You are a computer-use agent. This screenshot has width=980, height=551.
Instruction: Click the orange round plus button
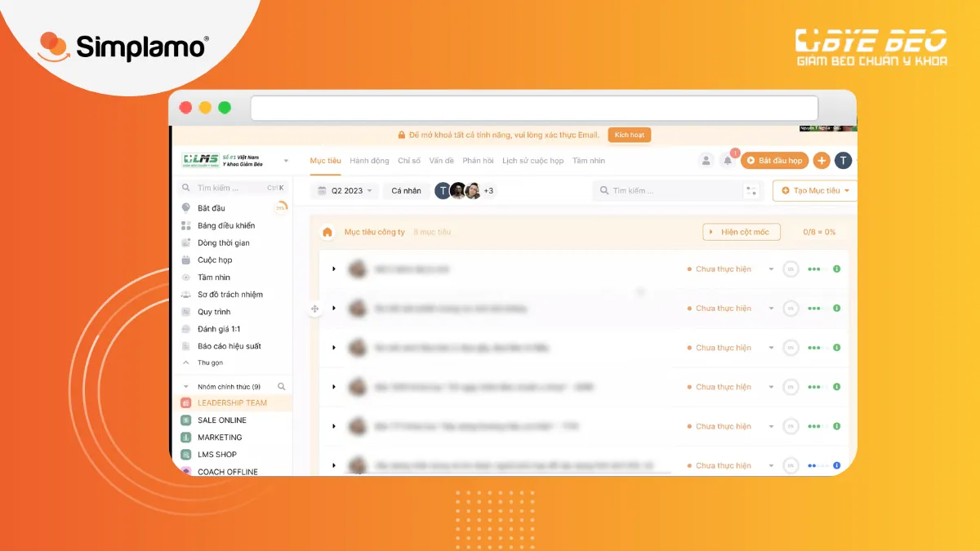click(822, 161)
